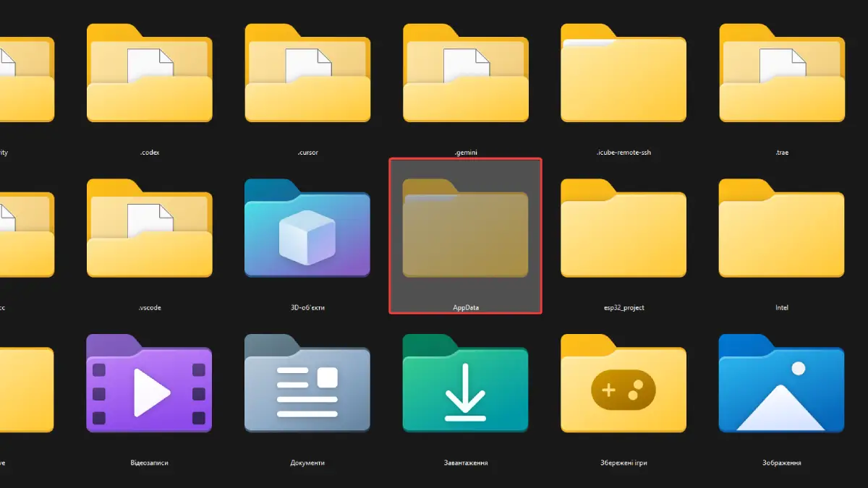
Task: Click the Intel folder icon
Action: [782, 228]
